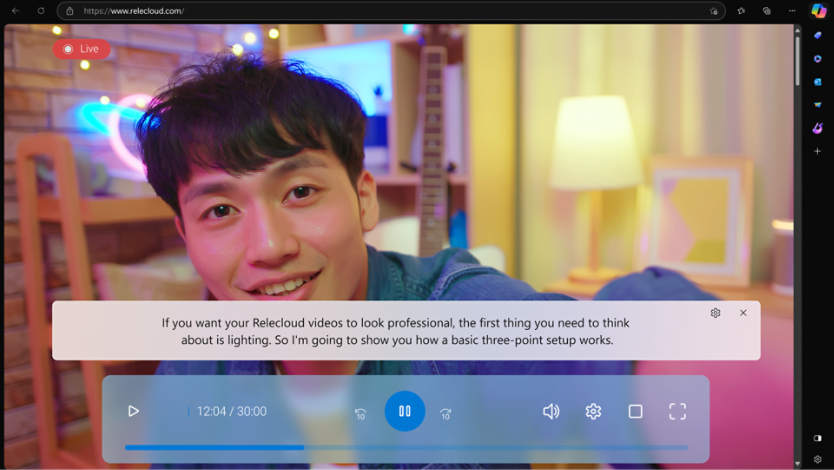Toggle theater mode with the square icon
Screen dimensions: 834x470
pos(636,411)
